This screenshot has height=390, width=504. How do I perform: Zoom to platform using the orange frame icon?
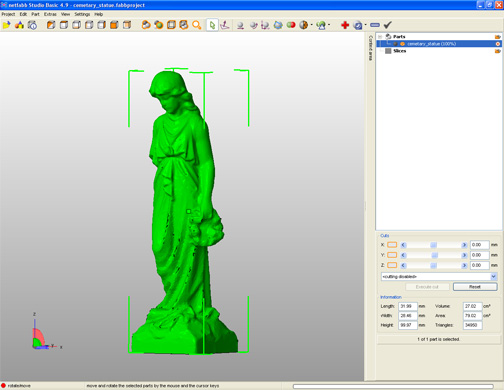click(x=171, y=25)
